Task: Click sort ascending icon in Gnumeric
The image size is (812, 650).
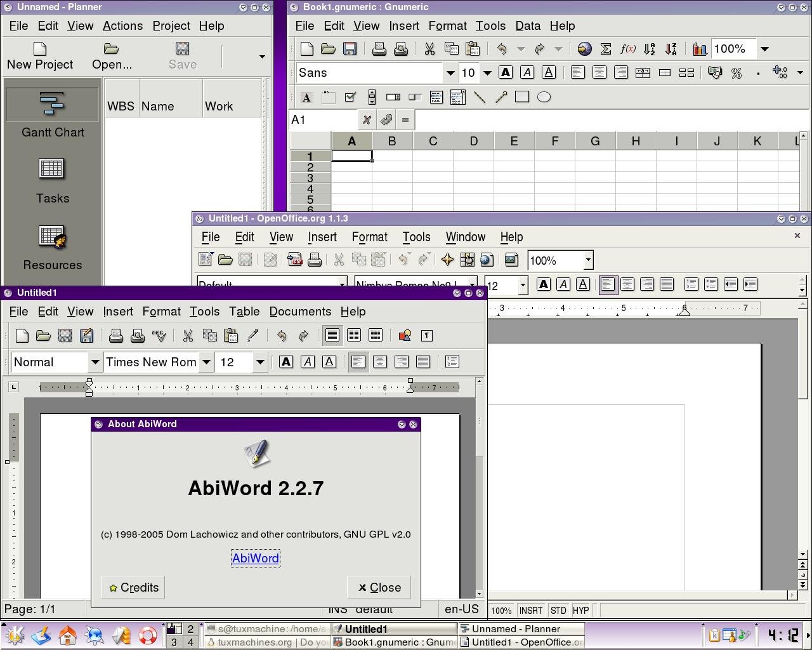Action: 649,49
